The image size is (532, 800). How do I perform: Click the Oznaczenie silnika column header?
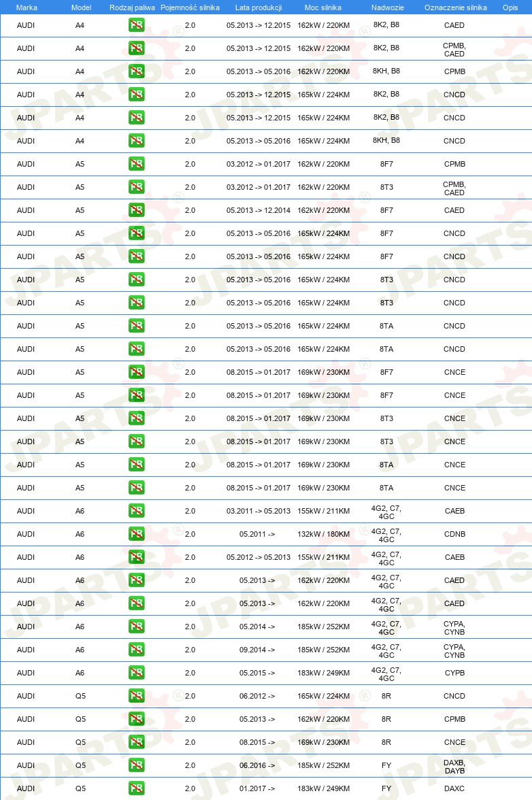456,7
